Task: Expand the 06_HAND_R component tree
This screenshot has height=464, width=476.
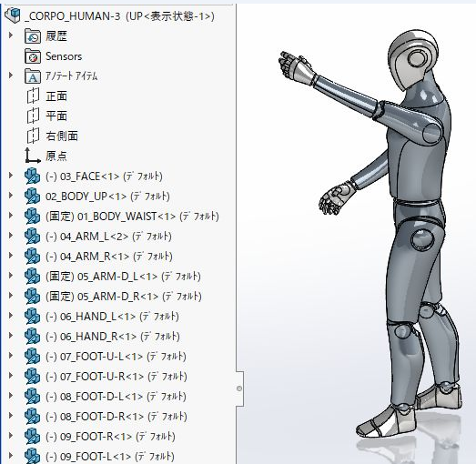Action: pyautogui.click(x=11, y=336)
